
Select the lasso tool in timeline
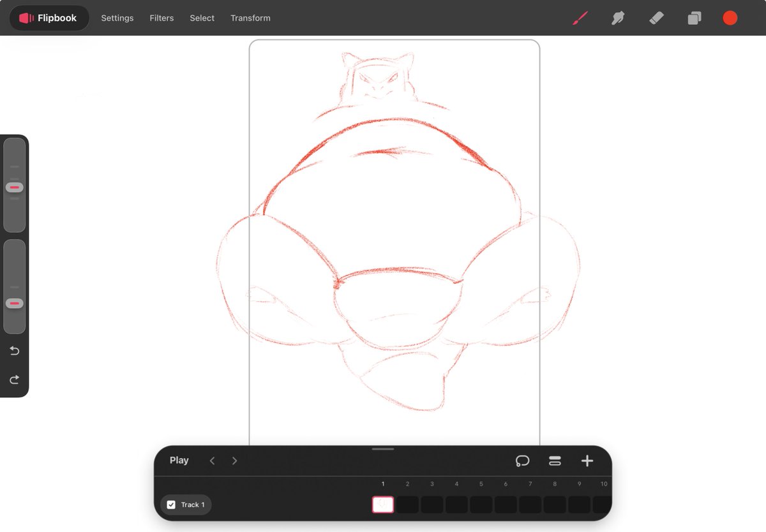(523, 461)
